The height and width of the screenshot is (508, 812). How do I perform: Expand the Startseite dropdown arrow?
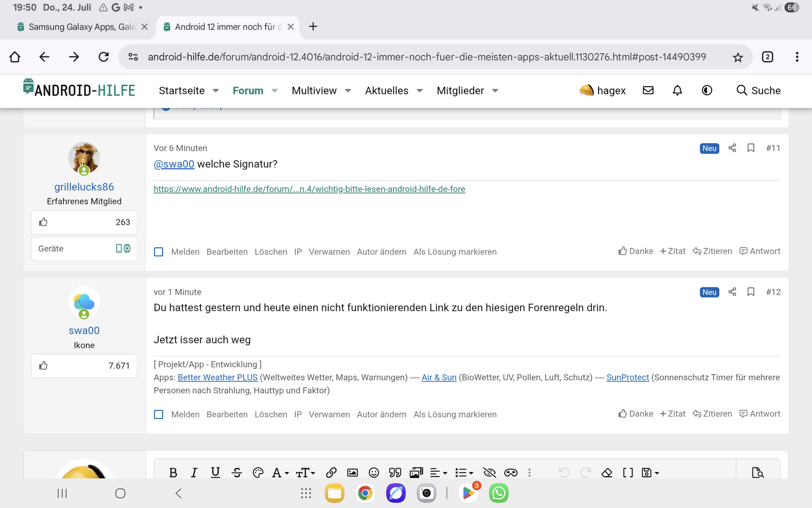pos(216,91)
